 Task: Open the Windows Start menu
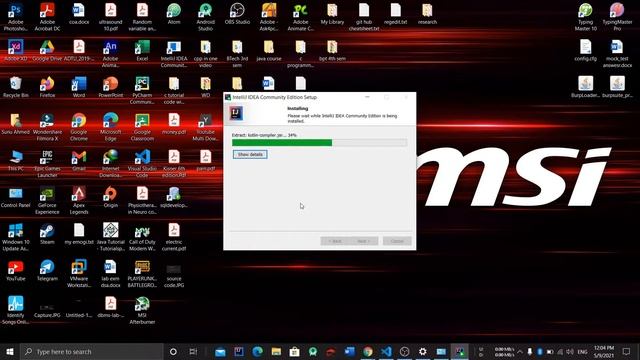click(10, 351)
